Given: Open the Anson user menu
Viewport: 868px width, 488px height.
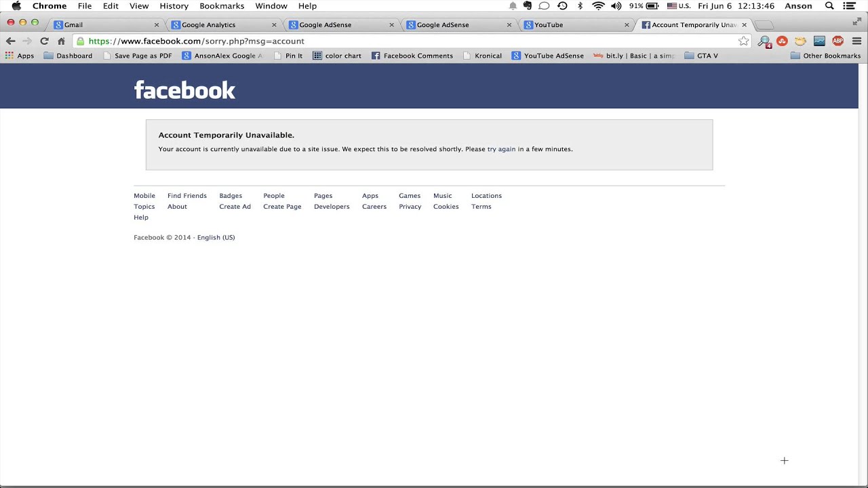Looking at the screenshot, I should pos(798,5).
